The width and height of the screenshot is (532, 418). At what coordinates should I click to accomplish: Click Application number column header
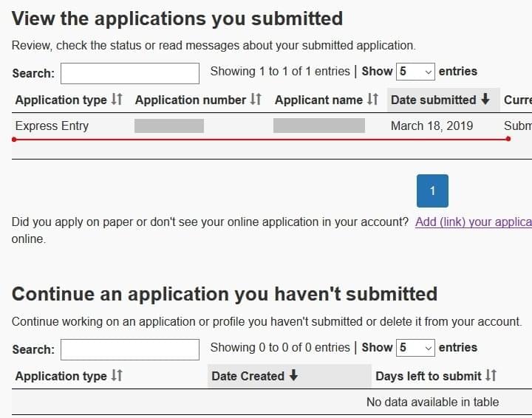click(x=198, y=100)
